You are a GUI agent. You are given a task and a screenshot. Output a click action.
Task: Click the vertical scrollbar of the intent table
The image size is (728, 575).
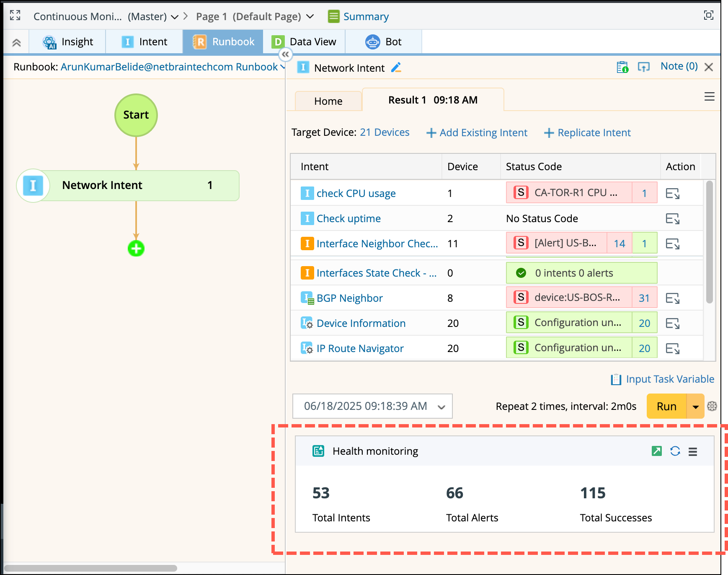pyautogui.click(x=709, y=242)
